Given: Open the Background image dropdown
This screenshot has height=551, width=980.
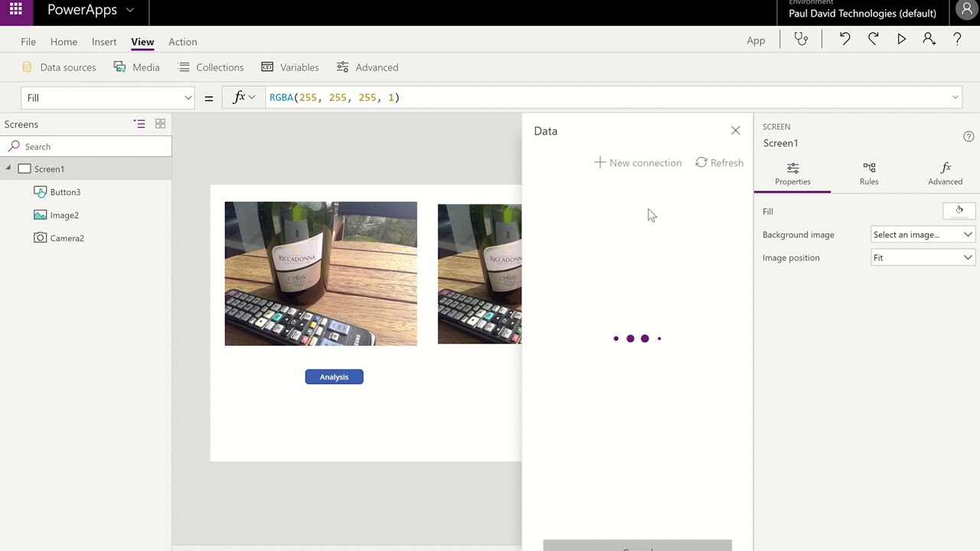Looking at the screenshot, I should click(923, 234).
